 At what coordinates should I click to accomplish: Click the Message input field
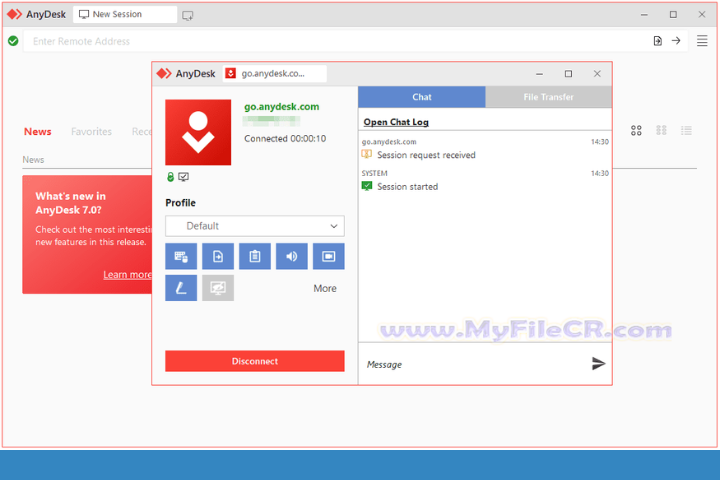click(473, 364)
